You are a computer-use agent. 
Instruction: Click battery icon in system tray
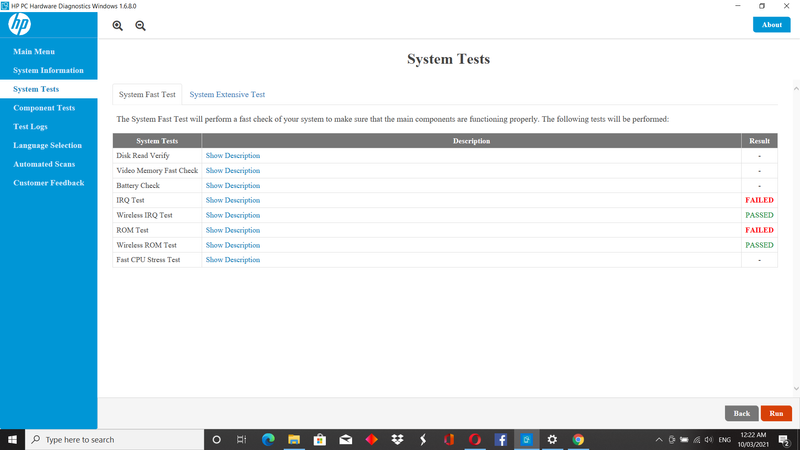click(684, 439)
